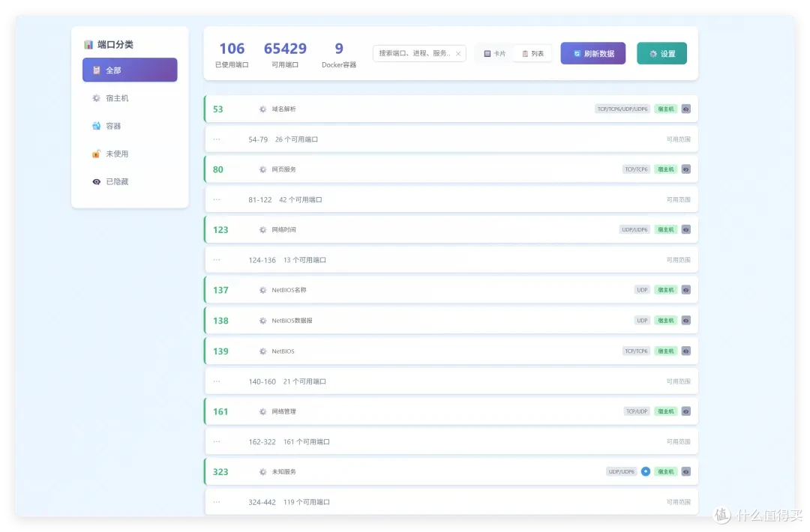Expand the 124-136 available port range
Screen dimensions: 810x532
tap(451, 260)
